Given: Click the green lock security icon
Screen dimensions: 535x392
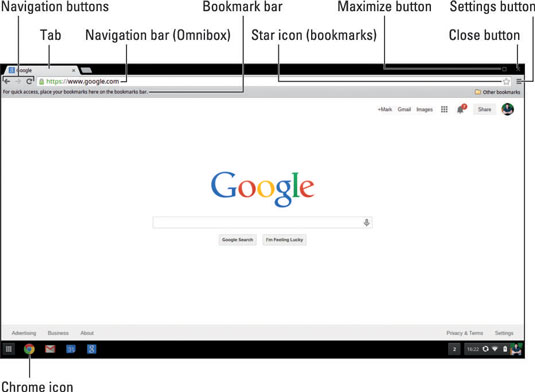Looking at the screenshot, I should (42, 82).
